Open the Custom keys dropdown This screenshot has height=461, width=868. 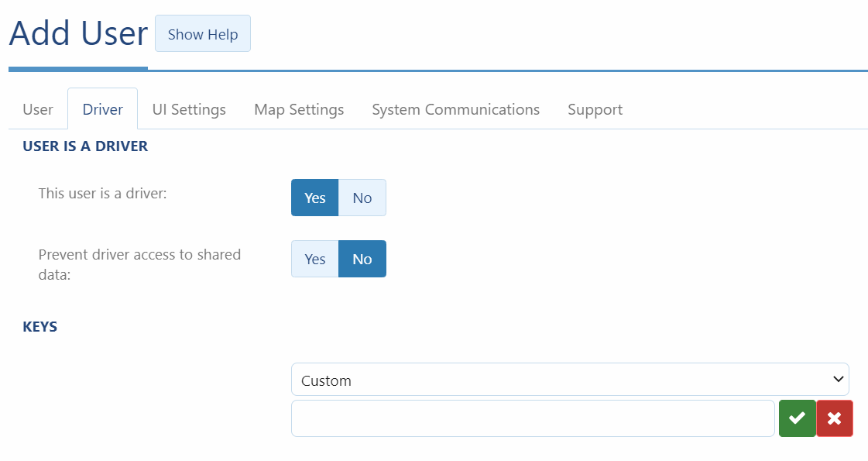tap(570, 380)
